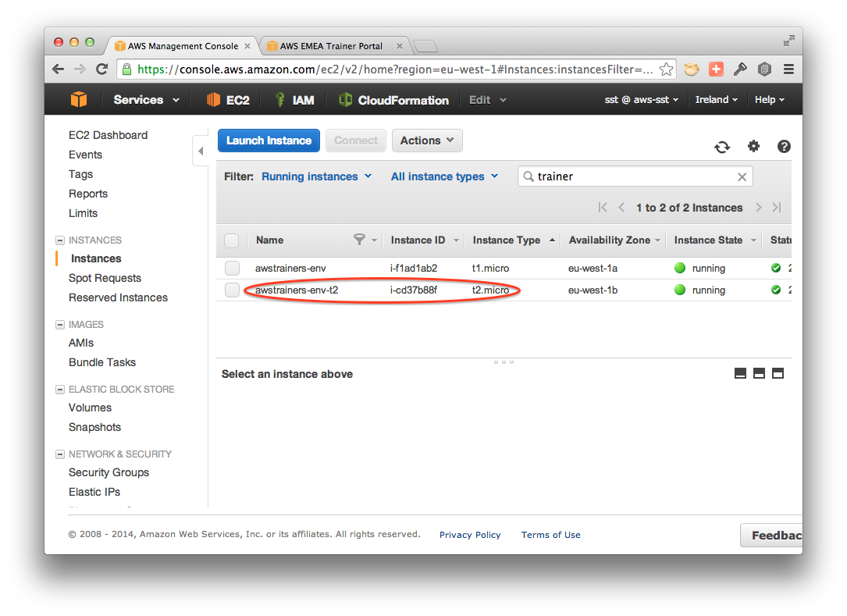Maximize the details pane

(x=778, y=373)
